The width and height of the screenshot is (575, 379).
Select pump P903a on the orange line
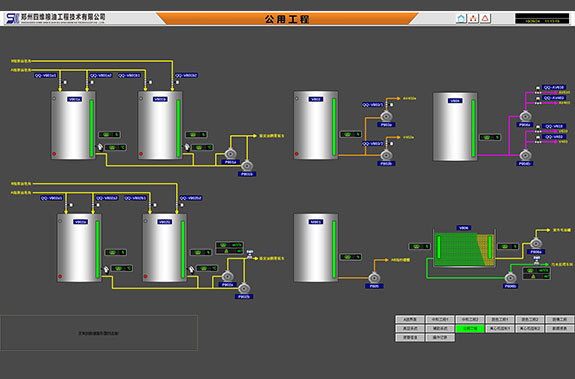386,117
